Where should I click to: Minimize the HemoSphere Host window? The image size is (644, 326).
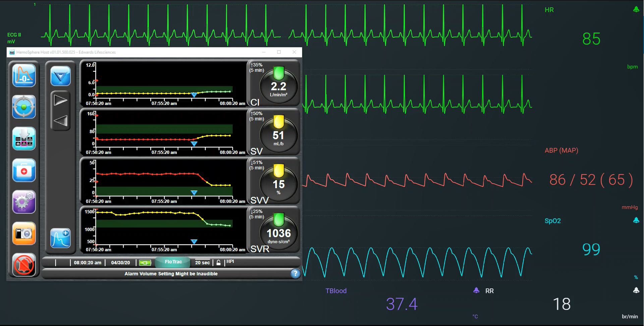click(264, 52)
